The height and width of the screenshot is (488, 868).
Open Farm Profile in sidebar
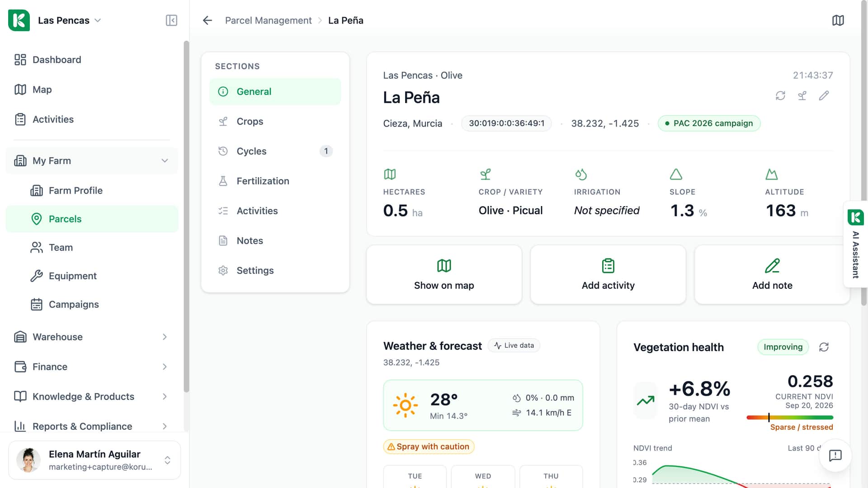point(92,191)
